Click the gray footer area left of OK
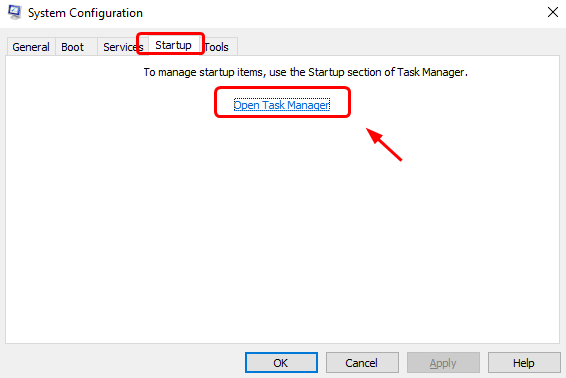Screen dimensions: 566x378 point(123,362)
